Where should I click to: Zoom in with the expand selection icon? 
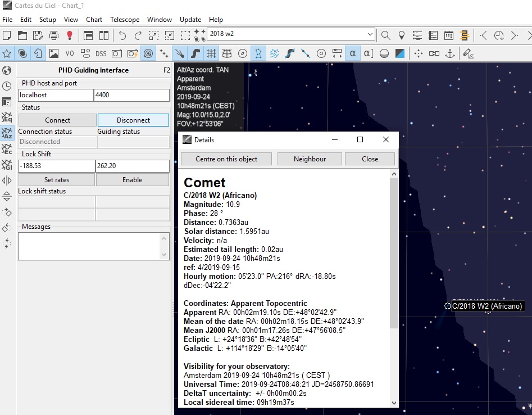154,35
